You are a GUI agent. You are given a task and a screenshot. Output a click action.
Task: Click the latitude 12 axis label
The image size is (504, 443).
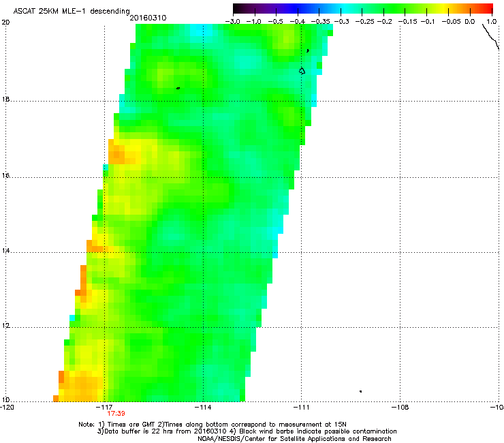[x=5, y=326]
